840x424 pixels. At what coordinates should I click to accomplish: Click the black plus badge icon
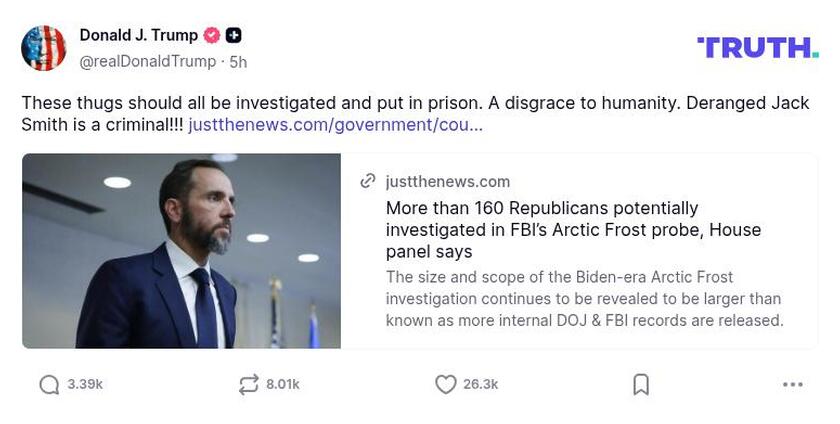pos(233,35)
